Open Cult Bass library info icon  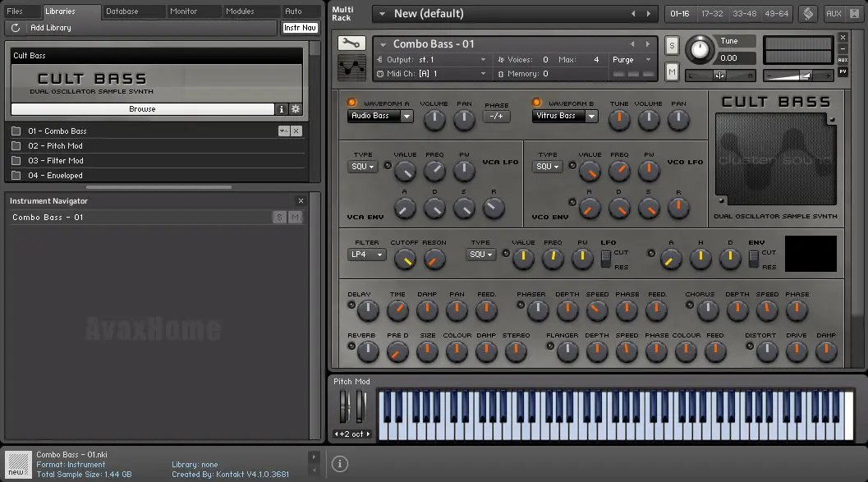(x=281, y=109)
